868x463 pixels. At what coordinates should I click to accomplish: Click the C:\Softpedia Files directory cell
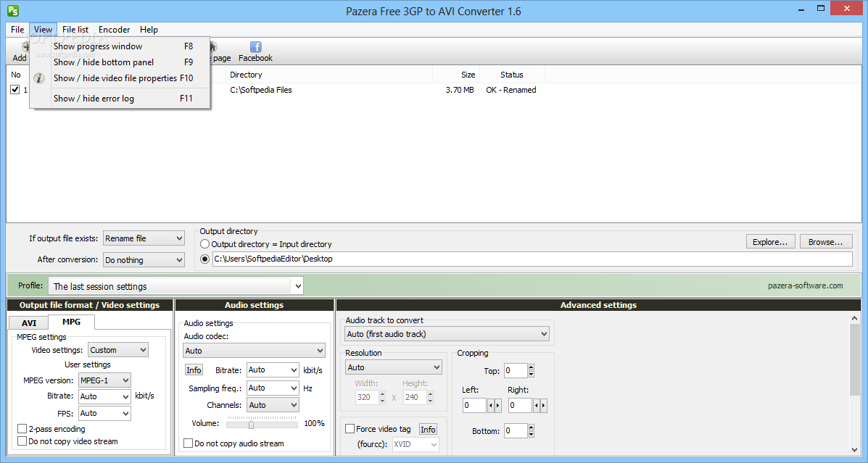tap(261, 90)
